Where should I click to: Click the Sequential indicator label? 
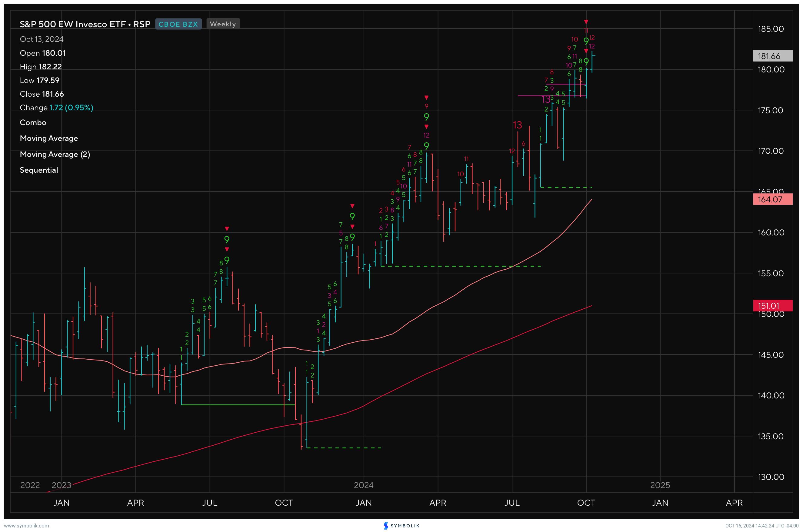[x=39, y=170]
